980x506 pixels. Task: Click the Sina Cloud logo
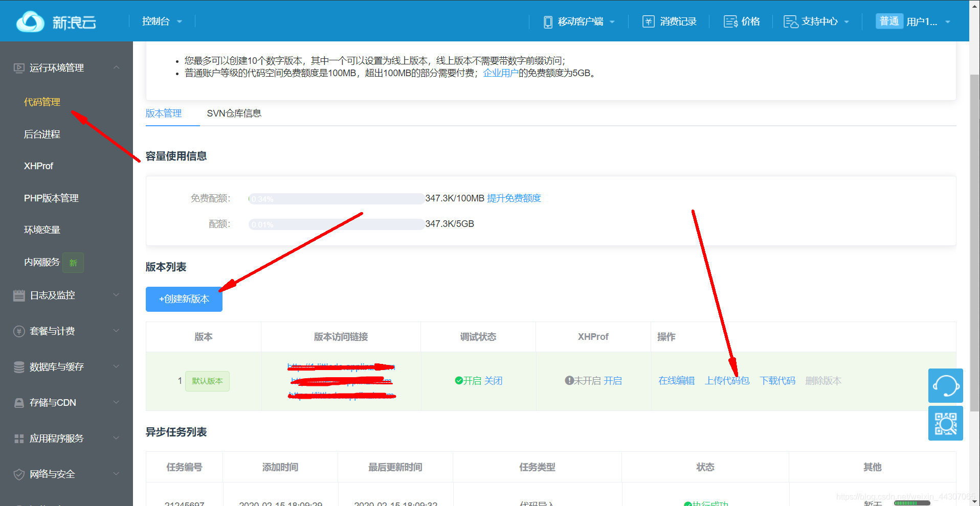(56, 21)
